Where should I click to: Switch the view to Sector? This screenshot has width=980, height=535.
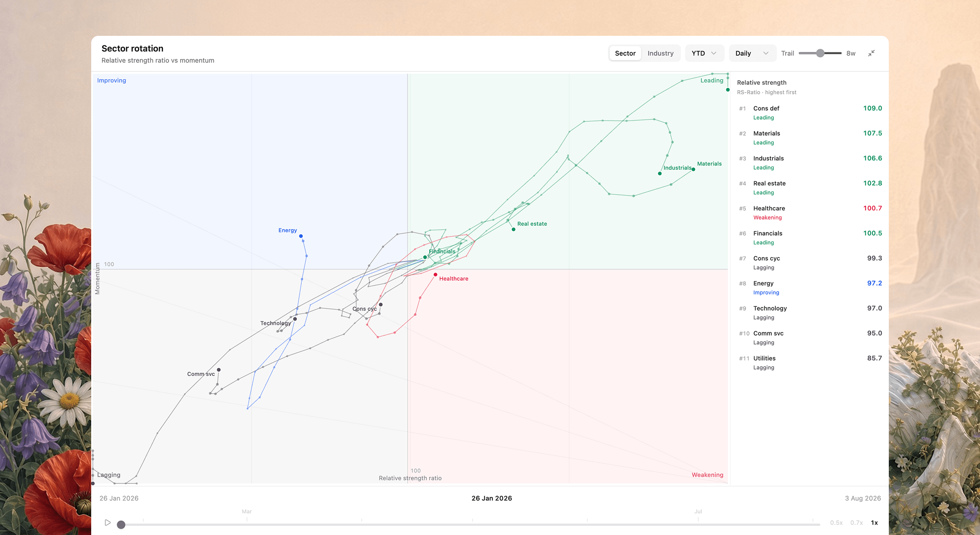[x=625, y=53]
